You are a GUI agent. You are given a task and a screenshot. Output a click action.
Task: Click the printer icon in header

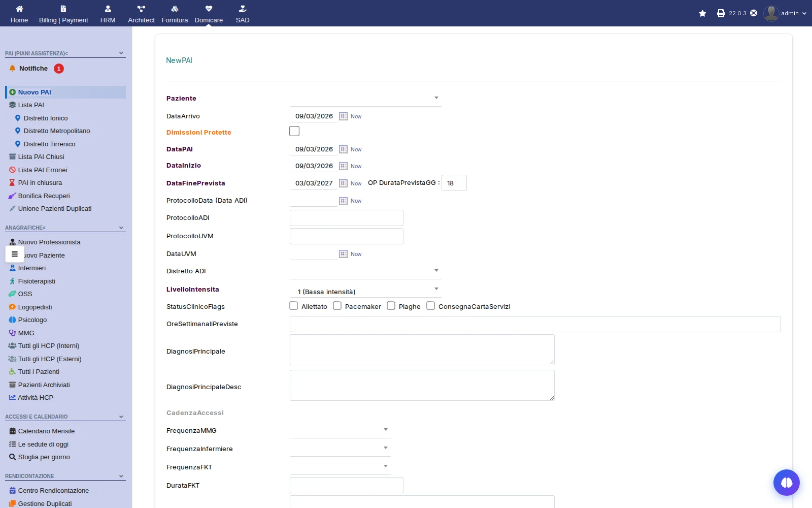[721, 13]
